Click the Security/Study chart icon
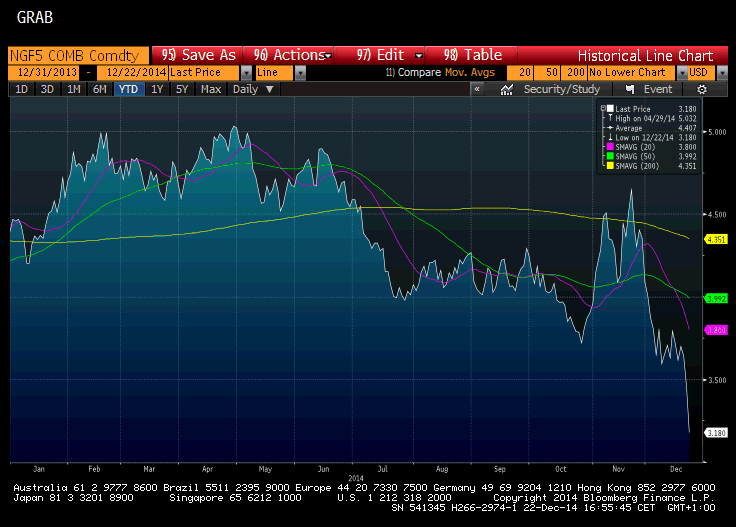Image resolution: width=736 pixels, height=527 pixels. 506,90
